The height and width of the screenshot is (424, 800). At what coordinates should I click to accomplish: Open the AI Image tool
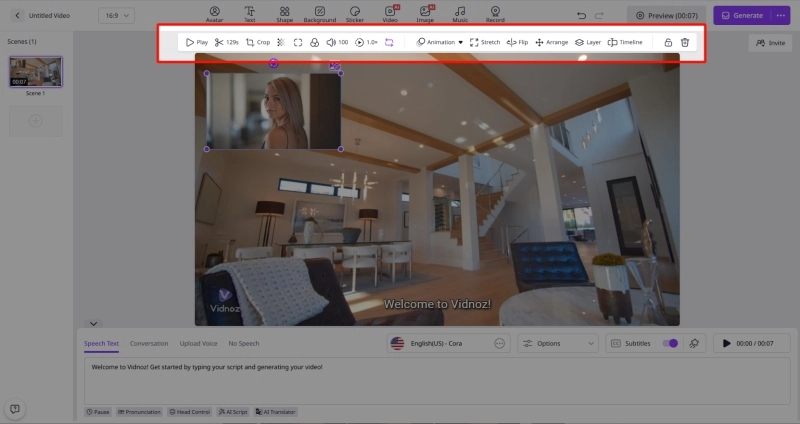[425, 14]
